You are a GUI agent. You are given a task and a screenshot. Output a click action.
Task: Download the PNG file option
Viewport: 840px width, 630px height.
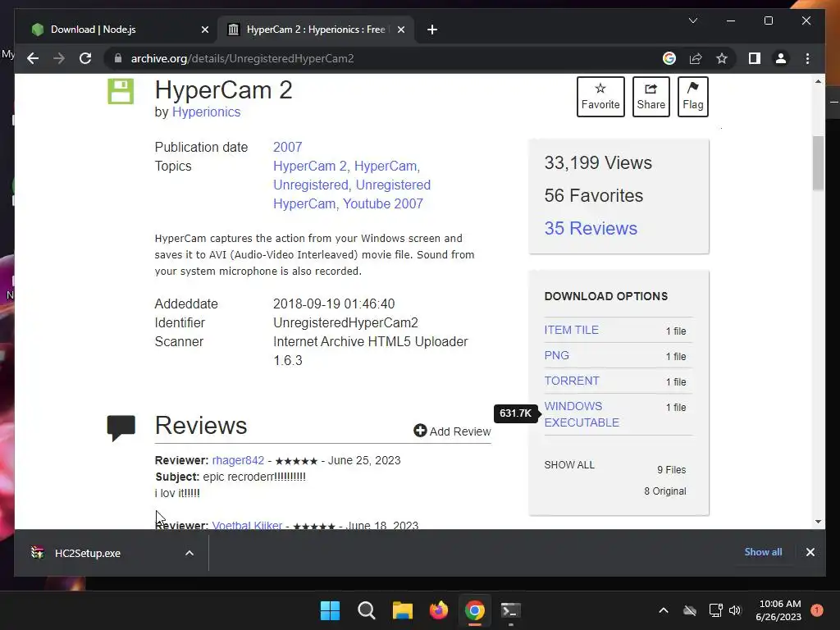[x=557, y=355]
